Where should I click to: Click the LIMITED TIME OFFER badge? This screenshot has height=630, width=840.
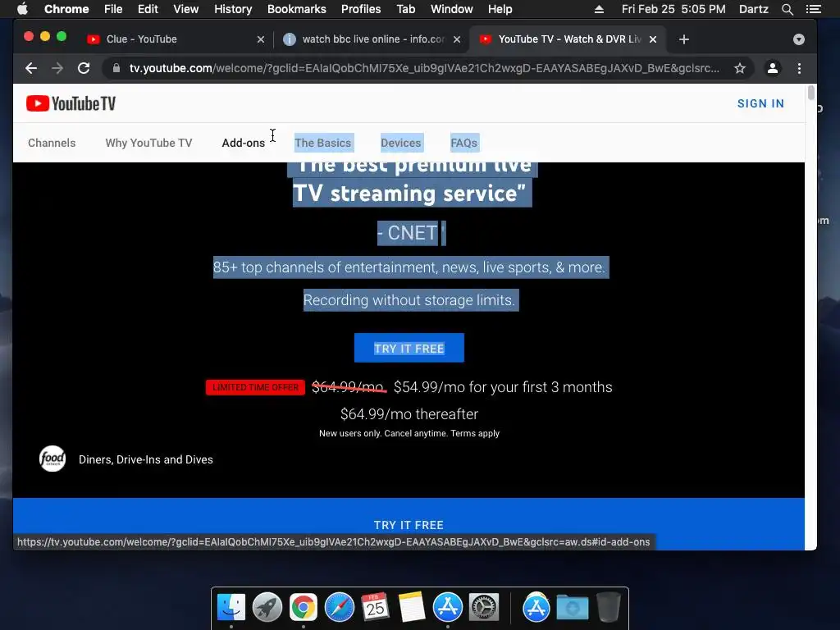click(256, 387)
